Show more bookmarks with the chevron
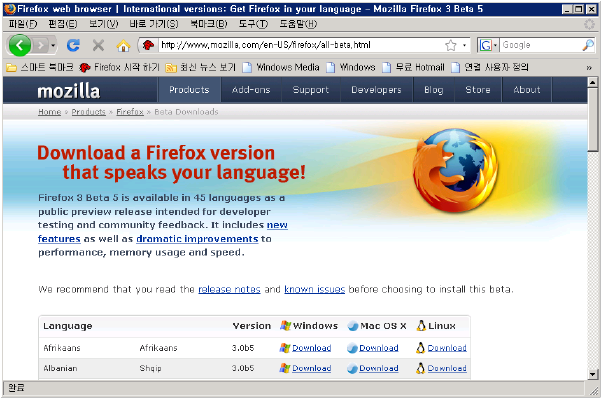This screenshot has height=398, width=601. (x=589, y=68)
